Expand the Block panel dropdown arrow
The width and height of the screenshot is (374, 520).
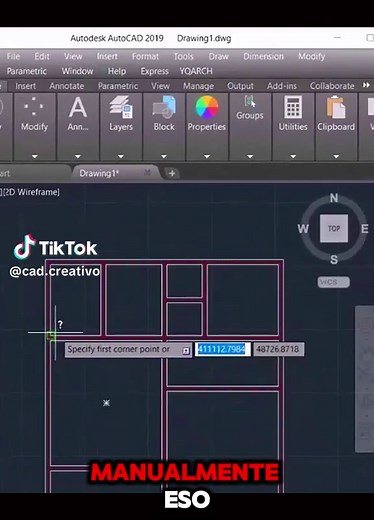tap(164, 156)
